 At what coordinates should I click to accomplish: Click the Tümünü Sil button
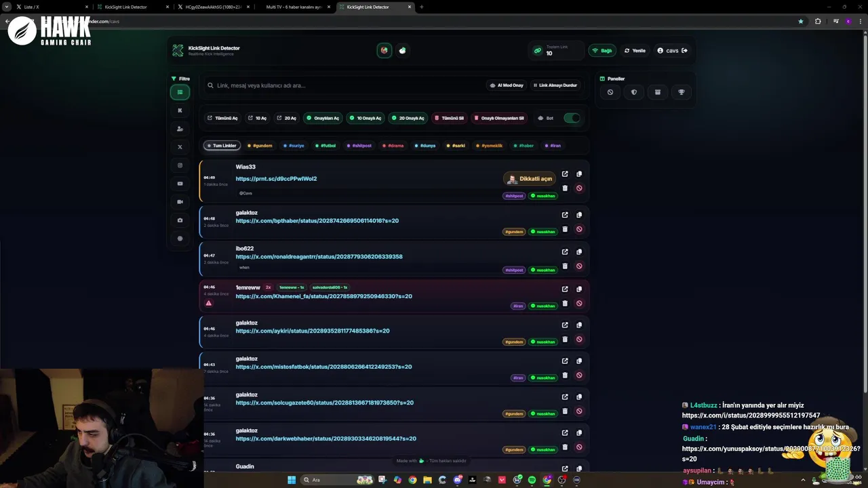click(450, 118)
